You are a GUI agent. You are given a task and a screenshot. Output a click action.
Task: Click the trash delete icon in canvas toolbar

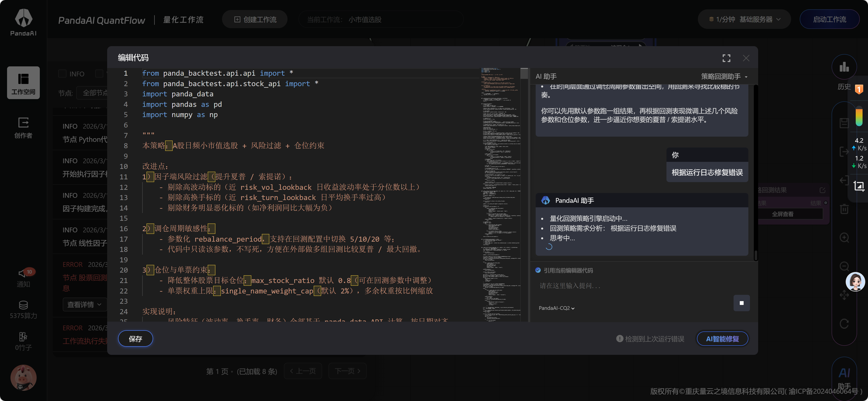click(844, 209)
